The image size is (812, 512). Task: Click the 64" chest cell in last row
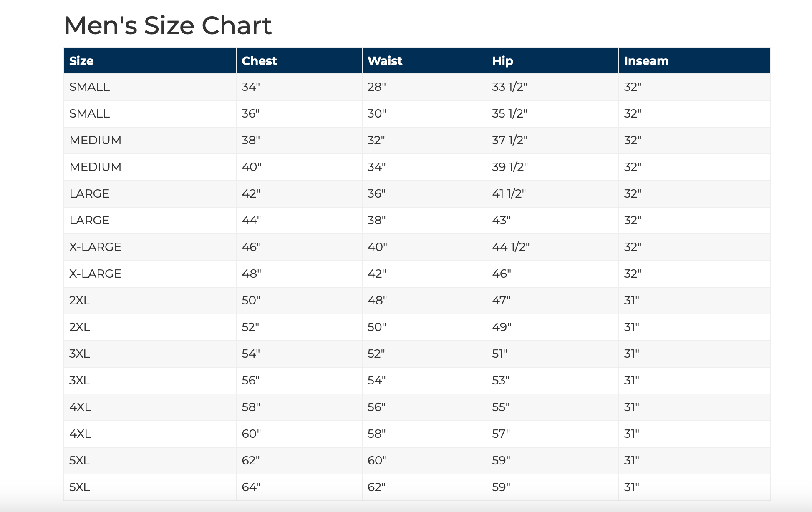click(251, 487)
